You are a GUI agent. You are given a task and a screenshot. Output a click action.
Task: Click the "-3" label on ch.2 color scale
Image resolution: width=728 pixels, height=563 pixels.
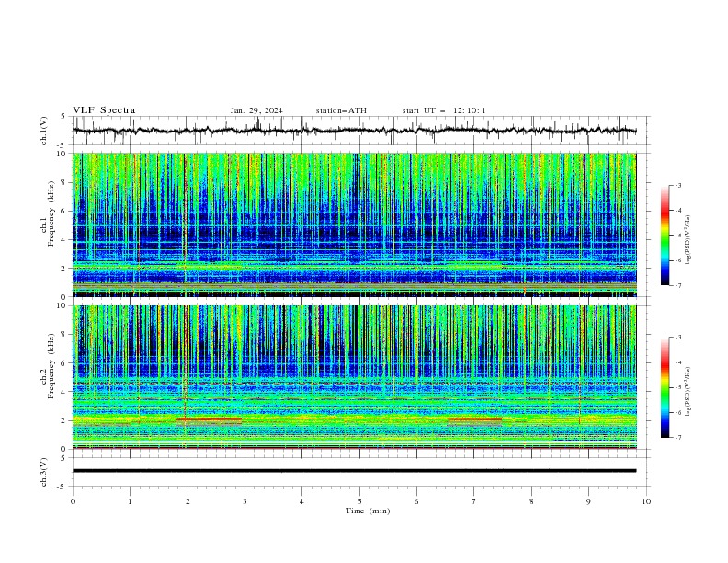[x=677, y=338]
